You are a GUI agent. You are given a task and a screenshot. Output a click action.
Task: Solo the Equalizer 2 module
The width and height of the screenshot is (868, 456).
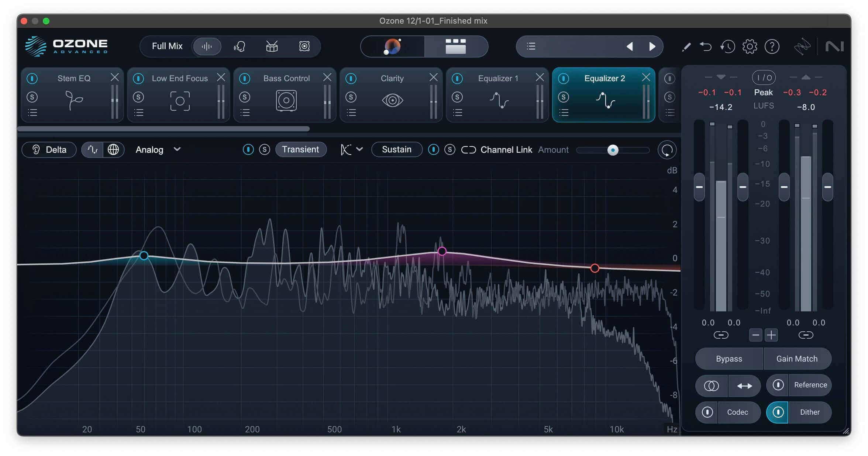(564, 97)
